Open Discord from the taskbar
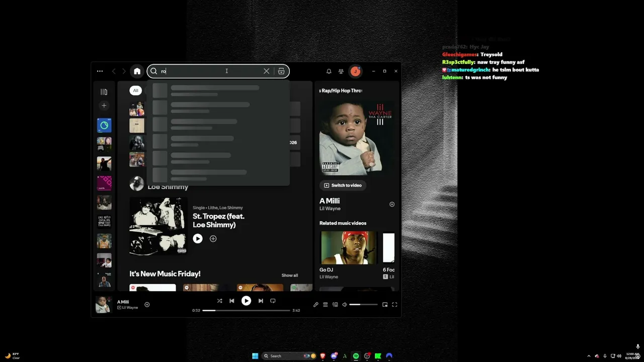This screenshot has height=362, width=644. pos(334,356)
